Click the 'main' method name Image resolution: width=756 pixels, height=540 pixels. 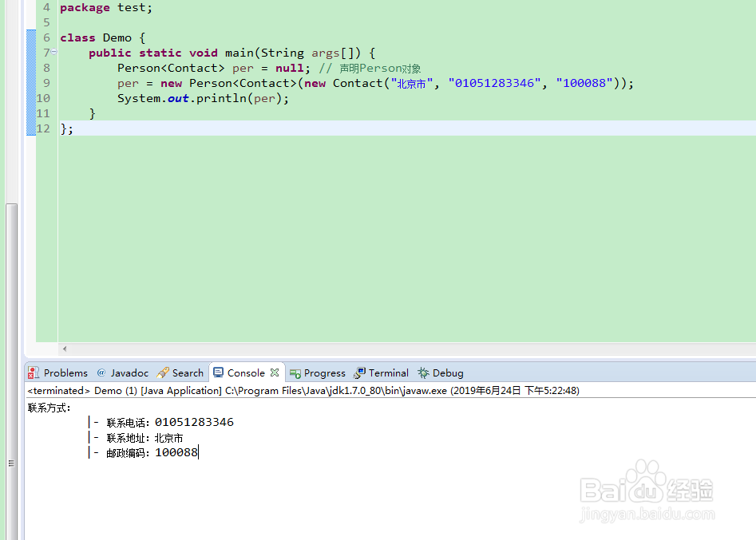(x=239, y=53)
